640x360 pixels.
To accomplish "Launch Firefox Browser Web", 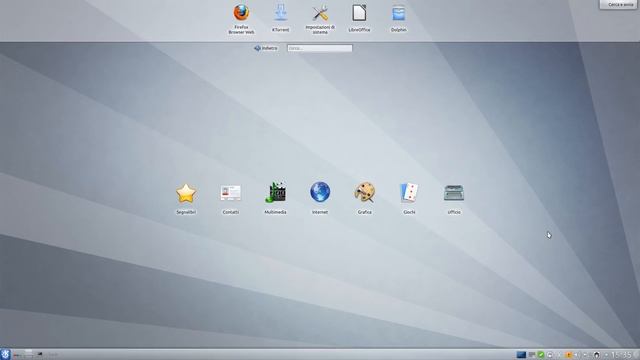I will click(x=241, y=19).
